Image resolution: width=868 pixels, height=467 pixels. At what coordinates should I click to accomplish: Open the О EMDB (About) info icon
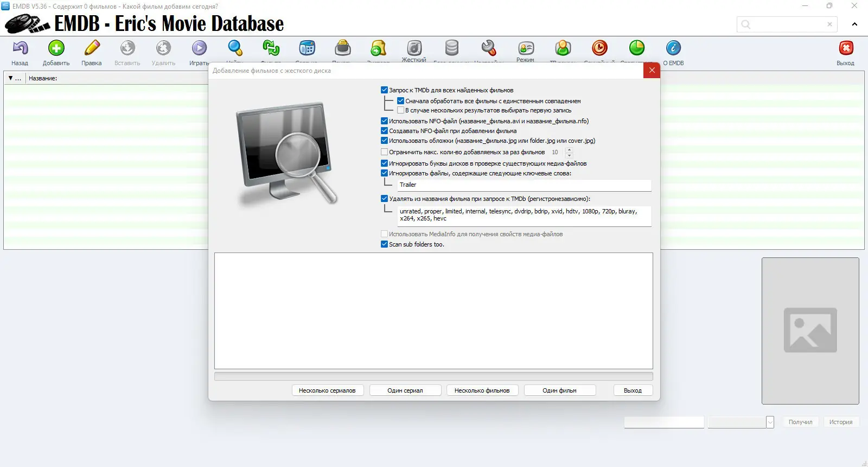[673, 48]
